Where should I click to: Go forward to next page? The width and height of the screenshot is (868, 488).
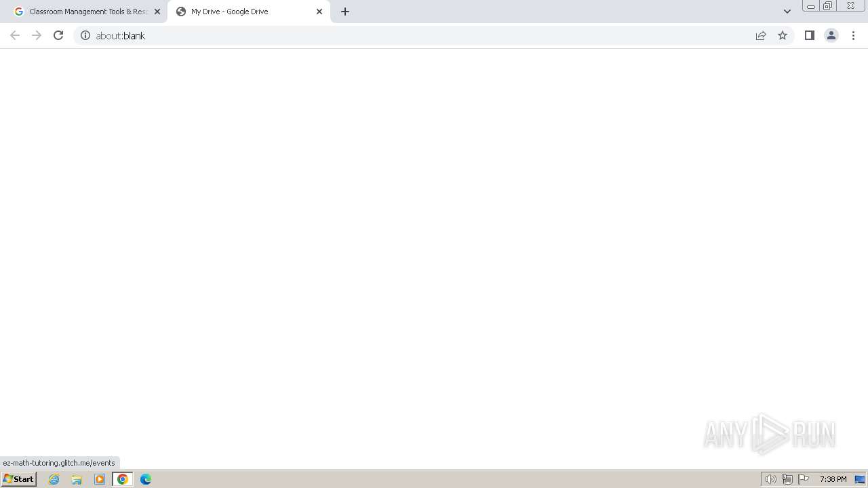(37, 35)
